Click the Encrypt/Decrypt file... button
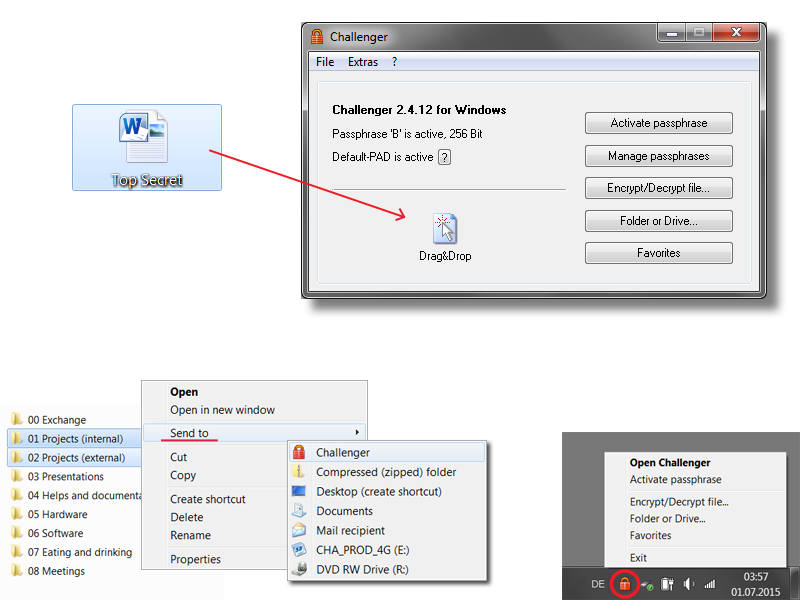The width and height of the screenshot is (800, 600). (659, 188)
